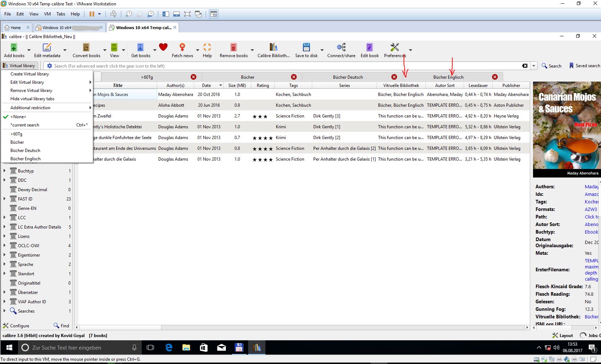
Task: Click the Get books store icon
Action: pyautogui.click(x=141, y=47)
